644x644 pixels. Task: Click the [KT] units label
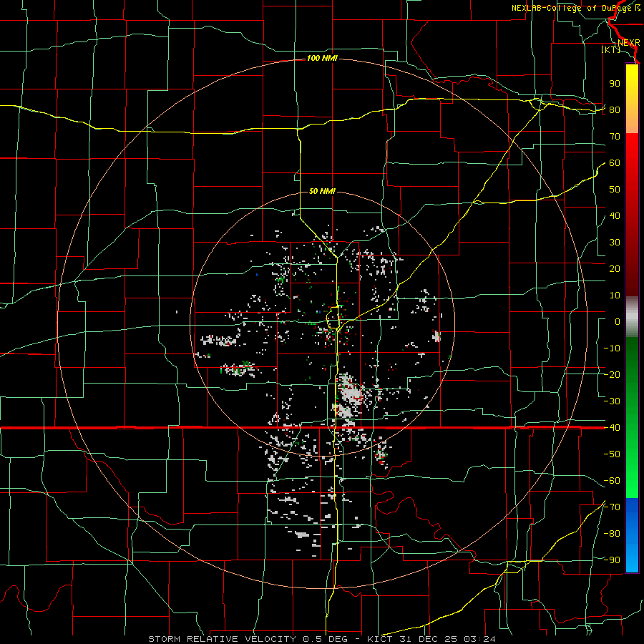611,49
